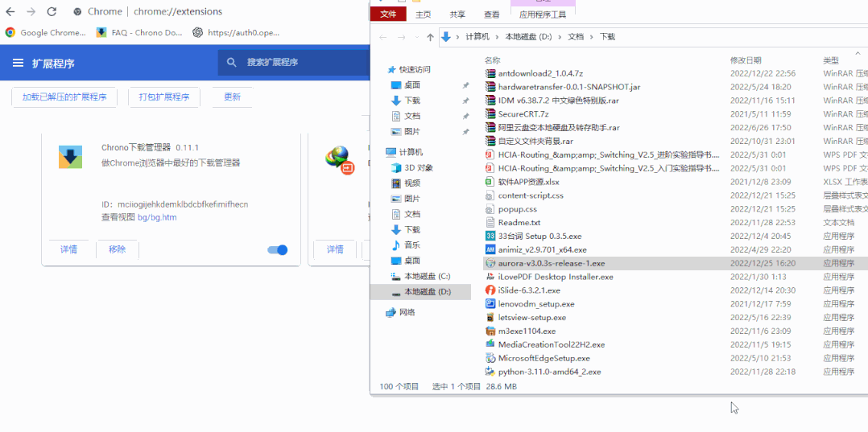Open the extensions hamburger menu

tap(19, 63)
